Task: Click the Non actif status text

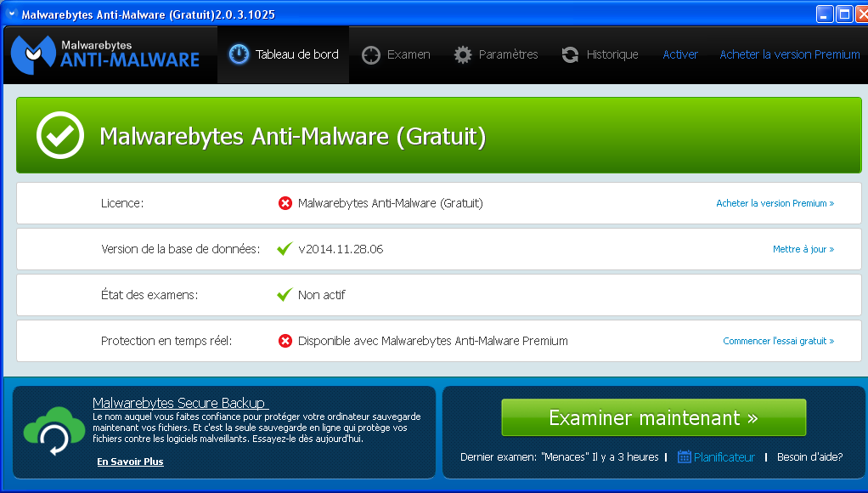Action: pos(322,295)
